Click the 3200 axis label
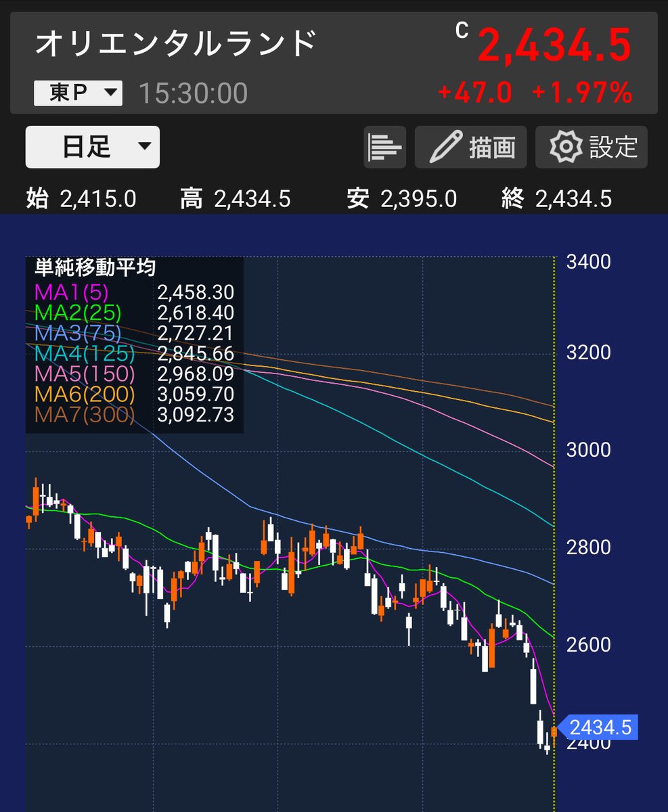 pos(588,353)
